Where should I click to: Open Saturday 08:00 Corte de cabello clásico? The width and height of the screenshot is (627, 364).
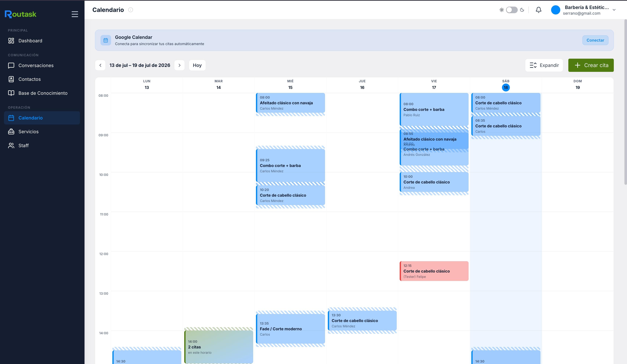pyautogui.click(x=506, y=103)
